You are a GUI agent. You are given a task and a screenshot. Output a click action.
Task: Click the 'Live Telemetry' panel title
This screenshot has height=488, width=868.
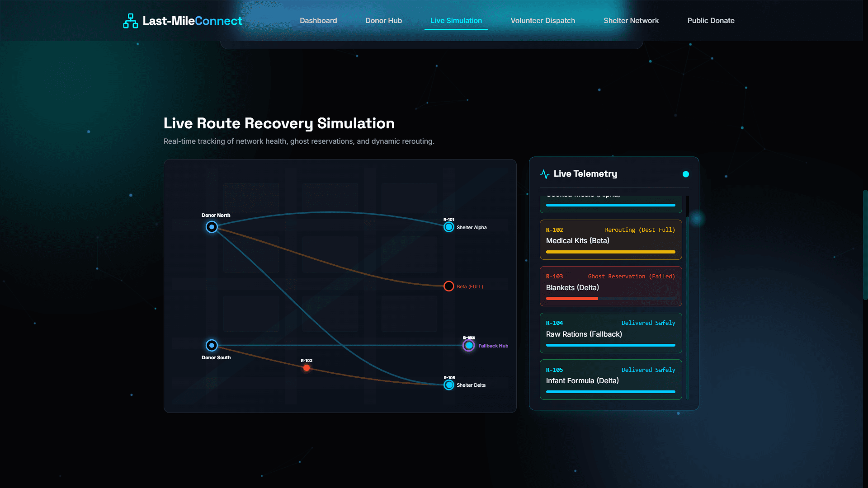click(x=585, y=174)
